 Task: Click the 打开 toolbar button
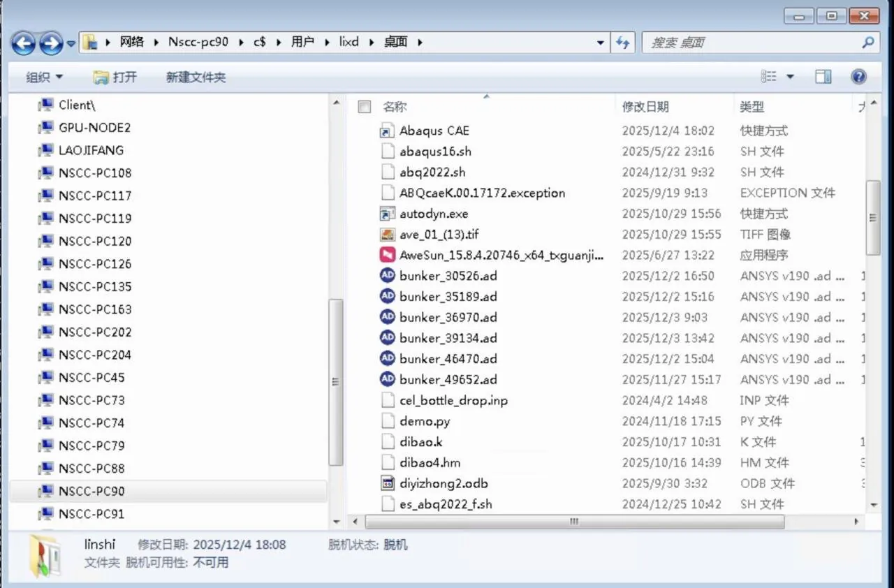[115, 77]
